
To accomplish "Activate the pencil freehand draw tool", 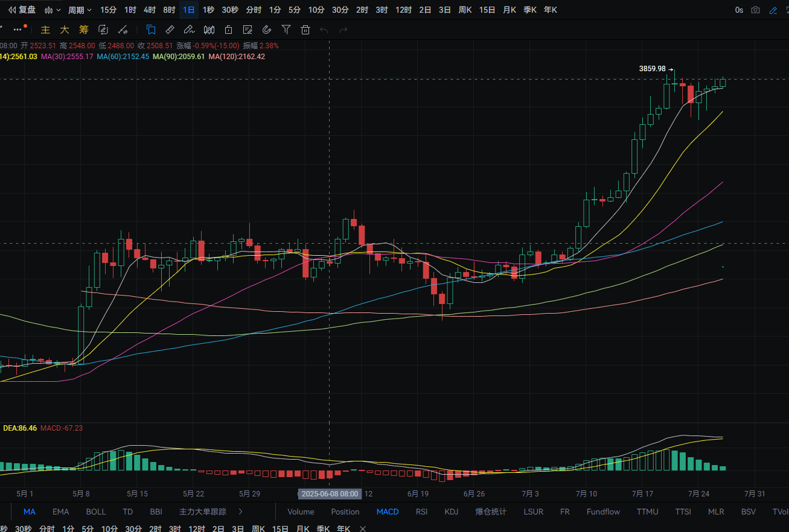I will (x=189, y=30).
